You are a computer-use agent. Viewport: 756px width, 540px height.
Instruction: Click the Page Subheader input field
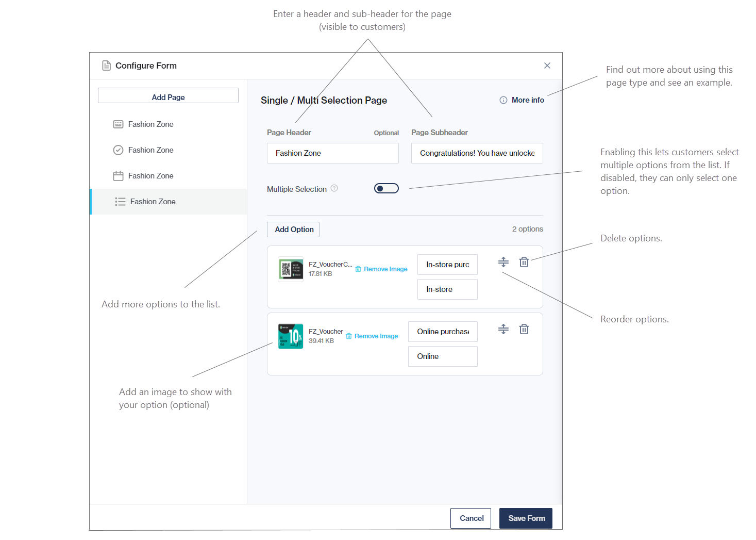[x=477, y=153]
